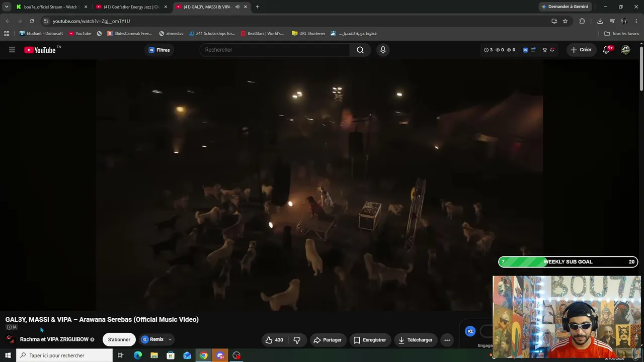The image size is (644, 362).
Task: Click the video player area
Action: [x=319, y=185]
